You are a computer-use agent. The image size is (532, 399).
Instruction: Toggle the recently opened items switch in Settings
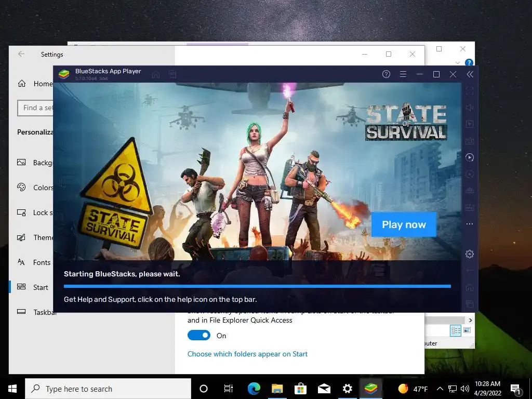pos(199,336)
